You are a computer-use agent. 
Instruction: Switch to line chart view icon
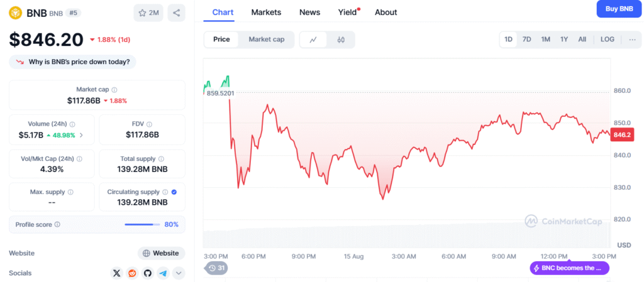coord(313,40)
